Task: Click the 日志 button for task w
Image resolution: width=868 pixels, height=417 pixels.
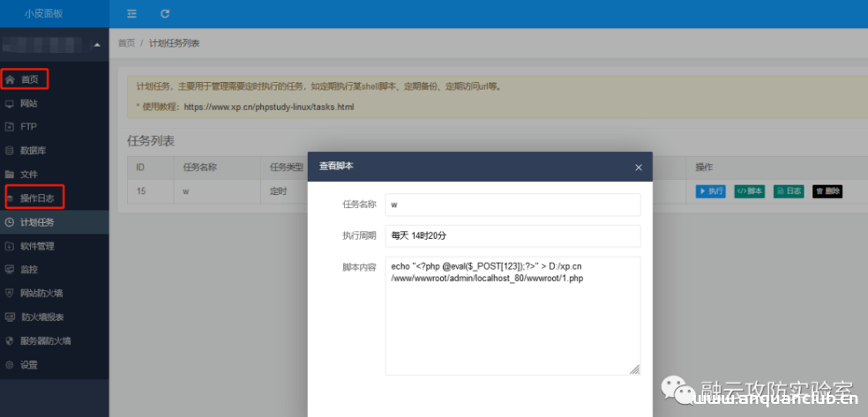Action: 789,191
